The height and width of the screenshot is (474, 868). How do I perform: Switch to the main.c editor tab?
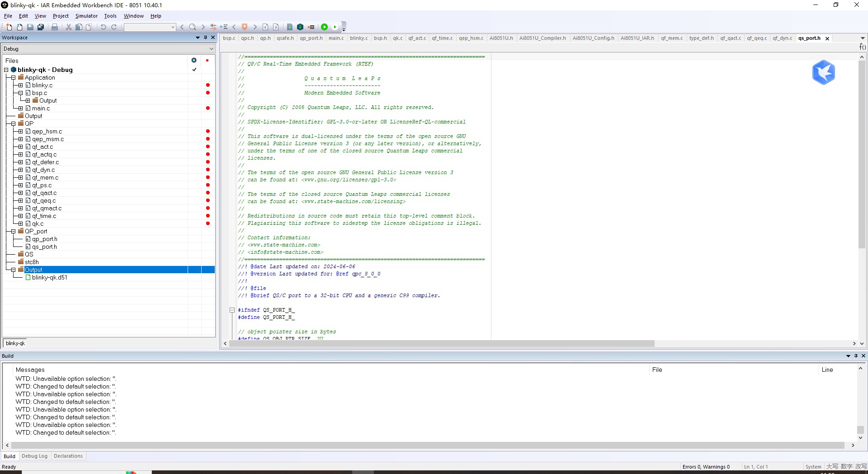(x=336, y=38)
